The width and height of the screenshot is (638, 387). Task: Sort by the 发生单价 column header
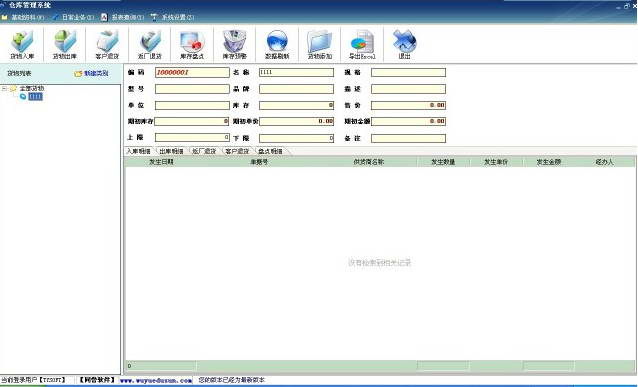click(x=496, y=162)
